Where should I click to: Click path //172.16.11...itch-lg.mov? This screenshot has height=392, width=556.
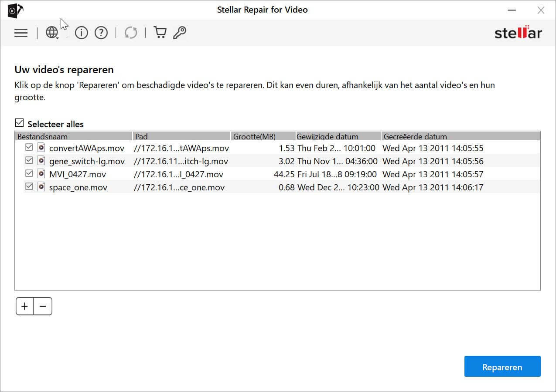[x=181, y=161]
